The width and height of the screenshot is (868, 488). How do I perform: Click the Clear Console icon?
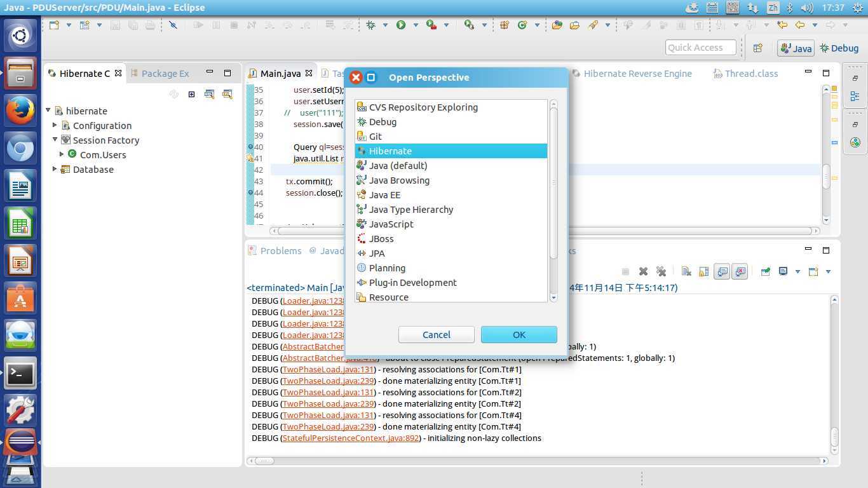(x=686, y=271)
